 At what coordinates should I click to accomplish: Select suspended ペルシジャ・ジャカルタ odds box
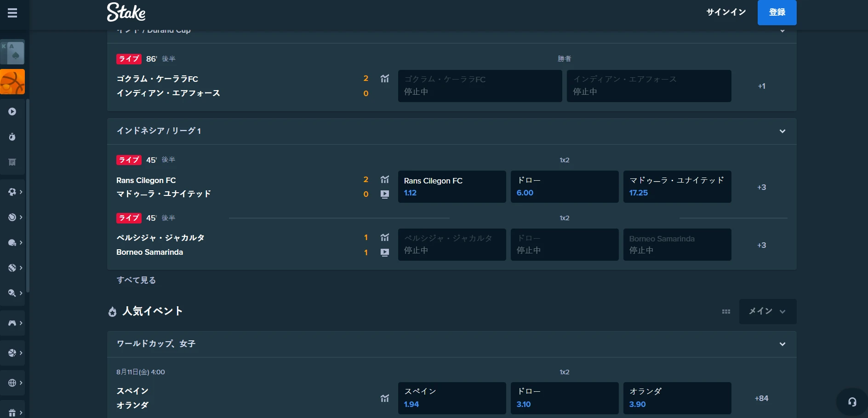coord(452,245)
